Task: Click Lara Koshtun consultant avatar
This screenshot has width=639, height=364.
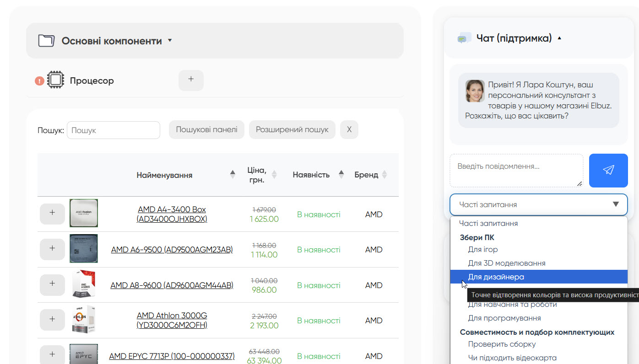Action: (x=475, y=91)
